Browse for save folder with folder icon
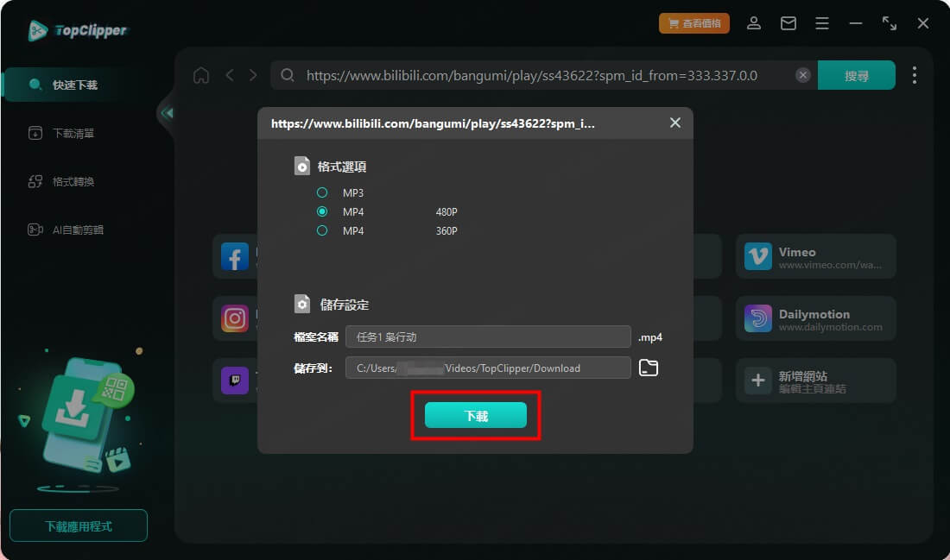Viewport: 950px width, 560px height. (648, 368)
